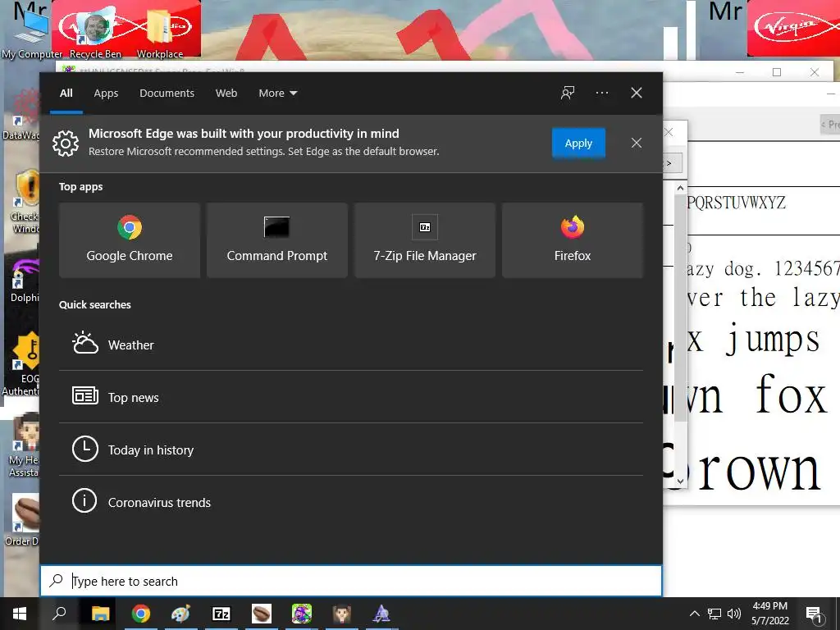The image size is (840, 630).
Task: Select the Workplace folder on the desktop
Action: (x=160, y=33)
